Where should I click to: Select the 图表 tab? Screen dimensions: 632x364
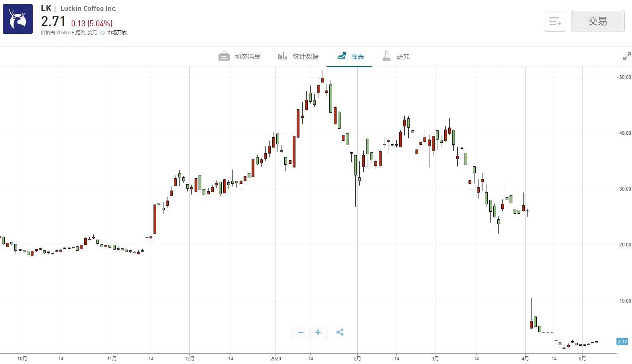coord(350,56)
